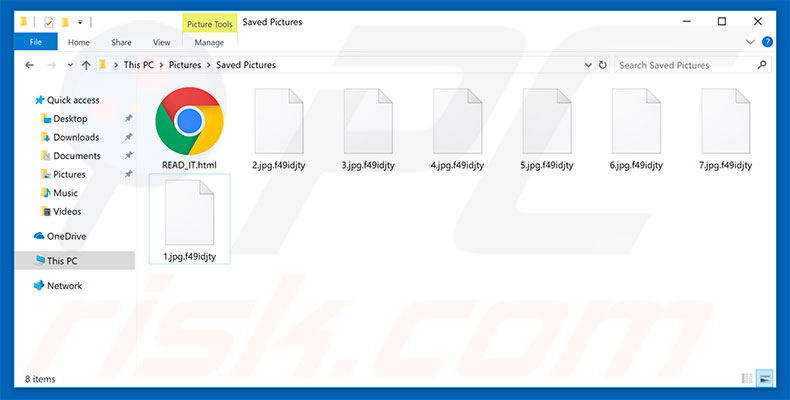Click the 8 items status text
Image resolution: width=790 pixels, height=400 pixels.
click(x=40, y=379)
